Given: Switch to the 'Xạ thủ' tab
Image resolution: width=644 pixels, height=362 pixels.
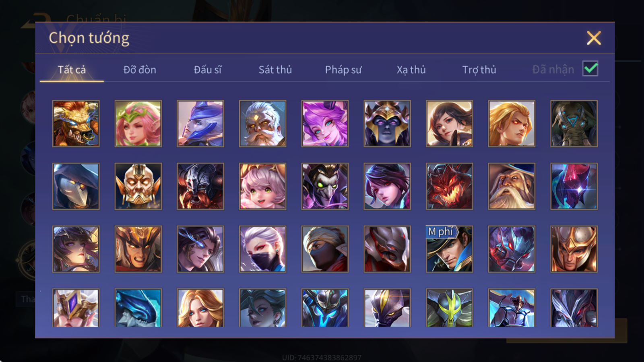Looking at the screenshot, I should (411, 70).
